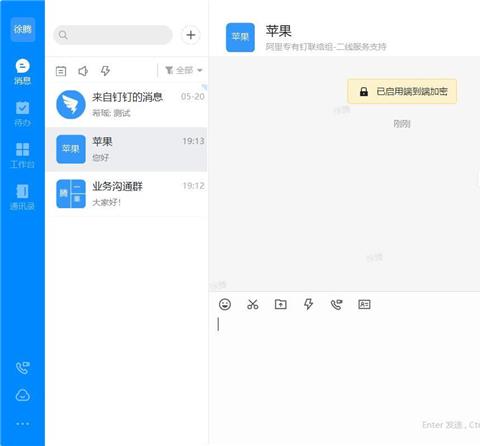
Task: Click the department subtitle under 苹果 header
Action: [326, 47]
